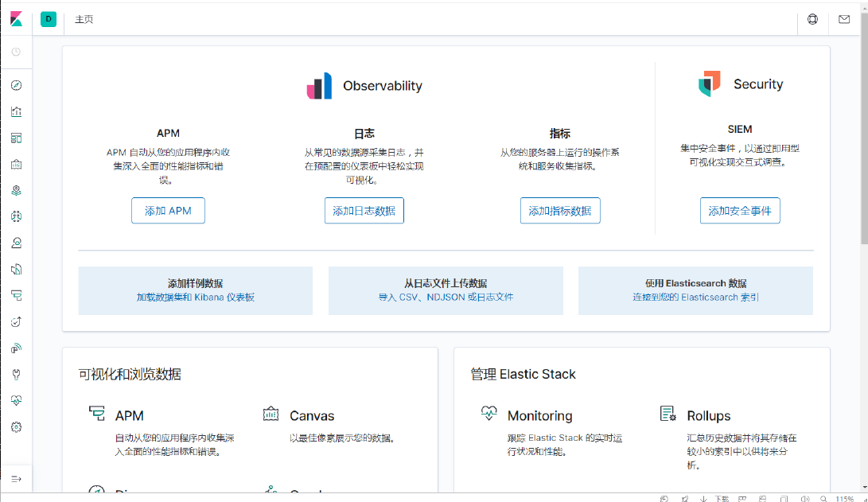Open 添加样例数据 sample data card
Screen dimensions: 868x502
click(195, 290)
